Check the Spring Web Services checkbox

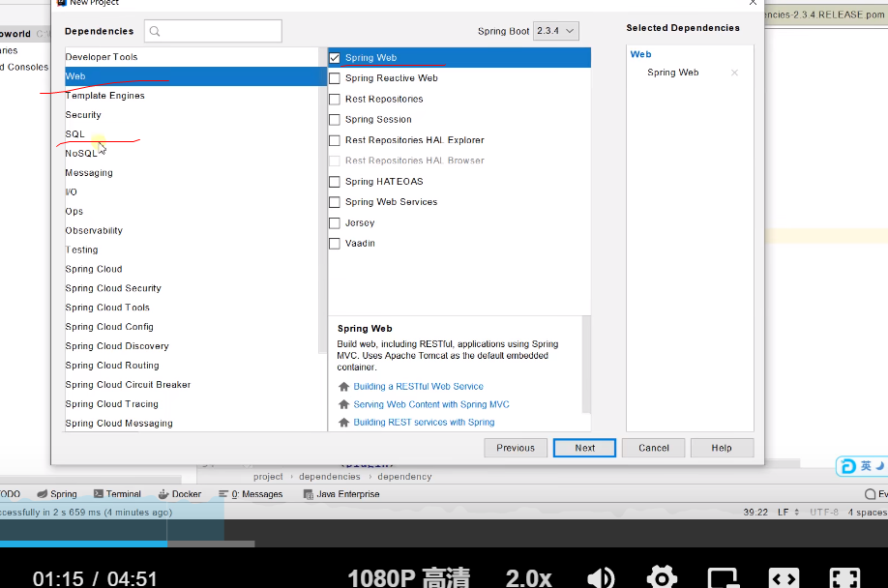(x=335, y=202)
